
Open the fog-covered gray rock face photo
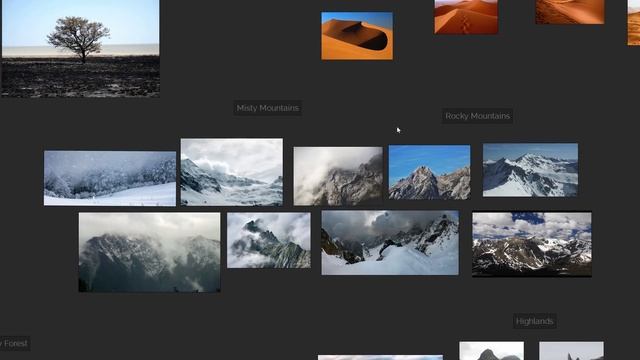coord(338,176)
